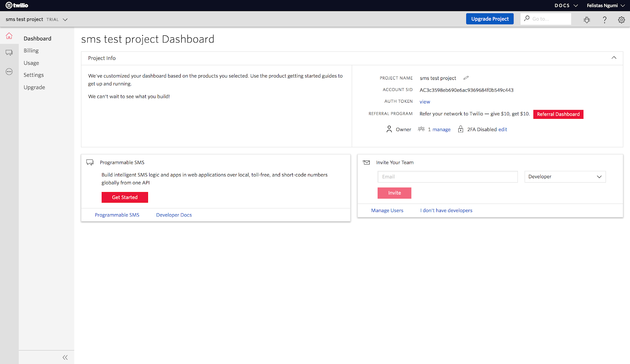
Task: Click the Owner person icon
Action: coord(389,129)
